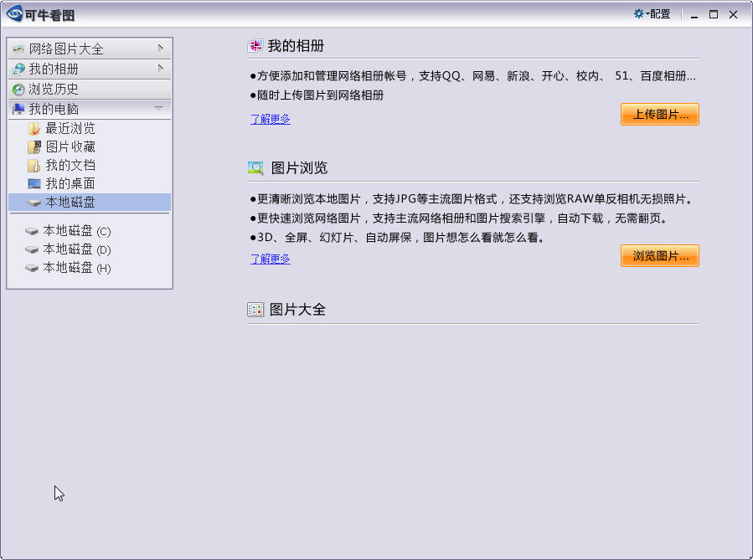Image resolution: width=753 pixels, height=560 pixels.
Task: Click the 图片大全 section heading text
Action: pyautogui.click(x=297, y=310)
